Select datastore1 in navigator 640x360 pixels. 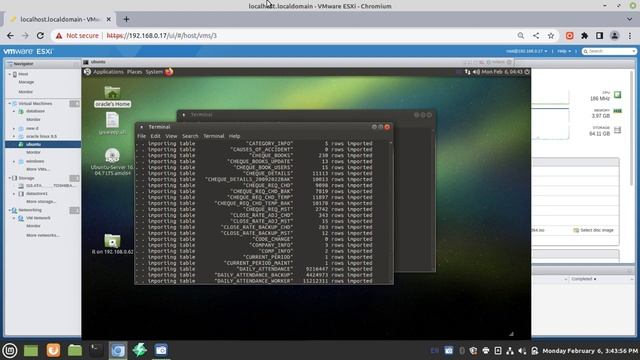[37, 193]
